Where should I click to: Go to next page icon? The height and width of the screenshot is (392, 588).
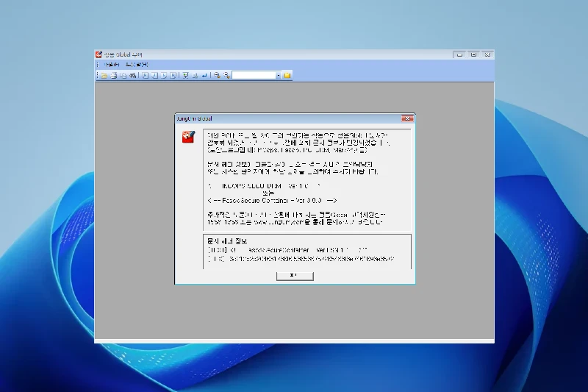164,76
